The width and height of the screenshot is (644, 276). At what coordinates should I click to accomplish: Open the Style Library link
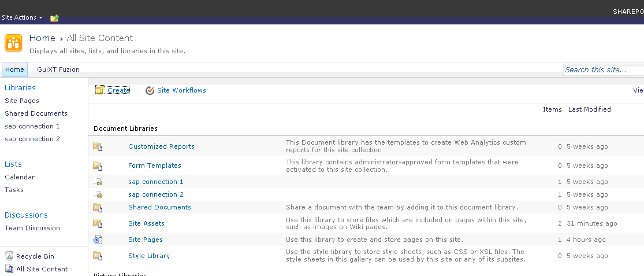[149, 256]
